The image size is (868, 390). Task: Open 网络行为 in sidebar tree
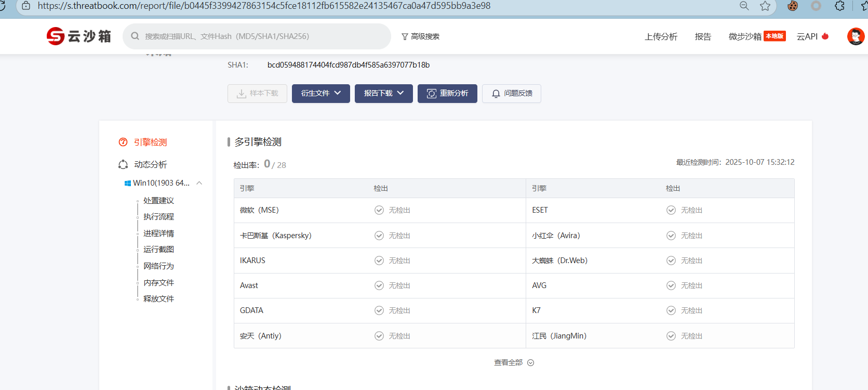pyautogui.click(x=159, y=266)
